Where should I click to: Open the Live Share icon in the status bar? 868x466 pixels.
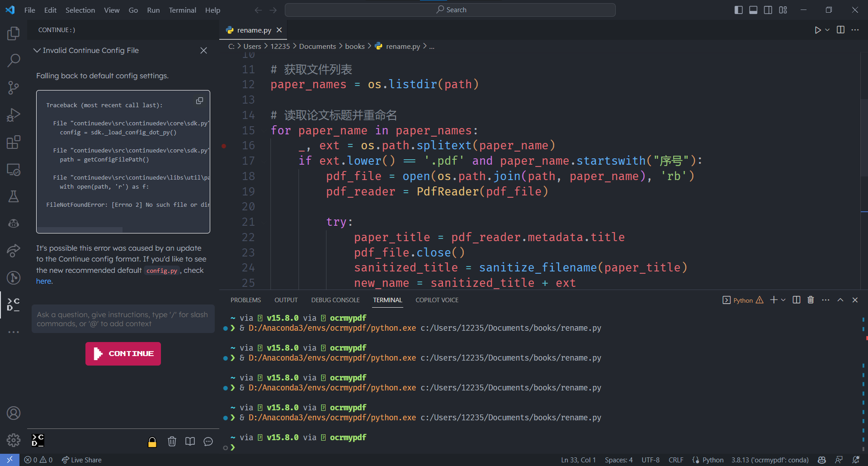coord(81,460)
